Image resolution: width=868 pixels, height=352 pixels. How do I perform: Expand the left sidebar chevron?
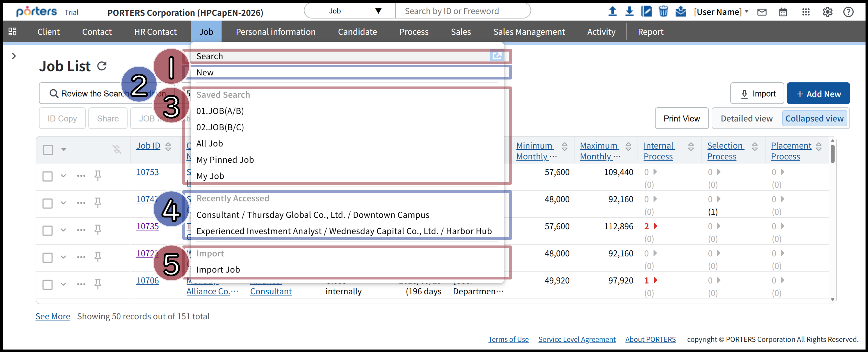[x=14, y=56]
